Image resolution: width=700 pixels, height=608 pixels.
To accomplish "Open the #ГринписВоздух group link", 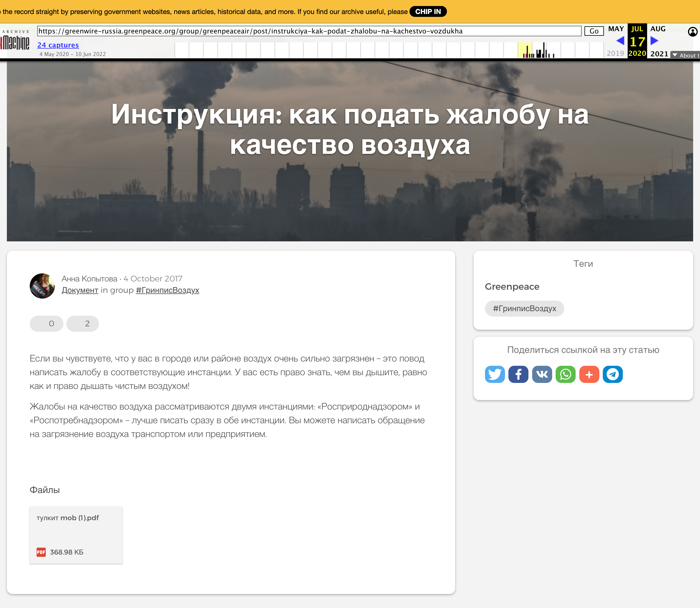I will click(x=167, y=291).
